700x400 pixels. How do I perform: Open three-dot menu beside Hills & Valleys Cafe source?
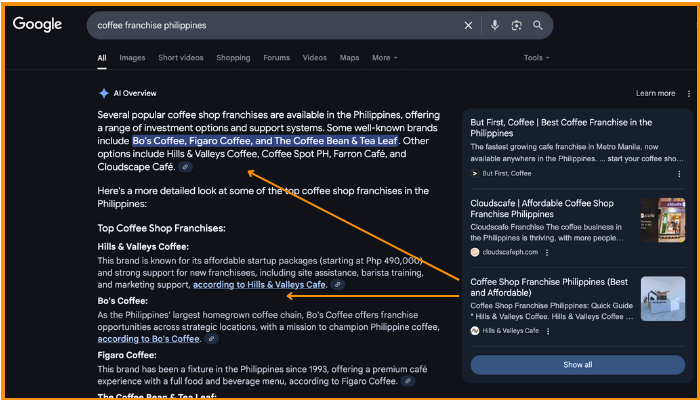548,331
